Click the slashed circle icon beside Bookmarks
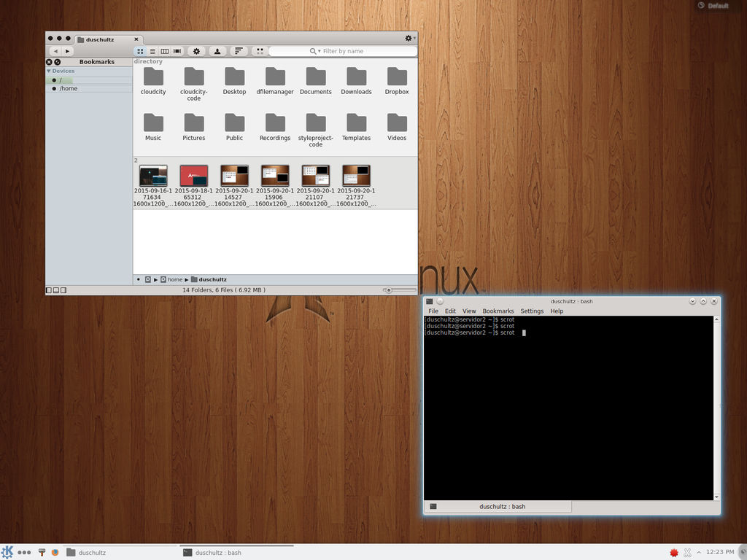 tap(57, 62)
